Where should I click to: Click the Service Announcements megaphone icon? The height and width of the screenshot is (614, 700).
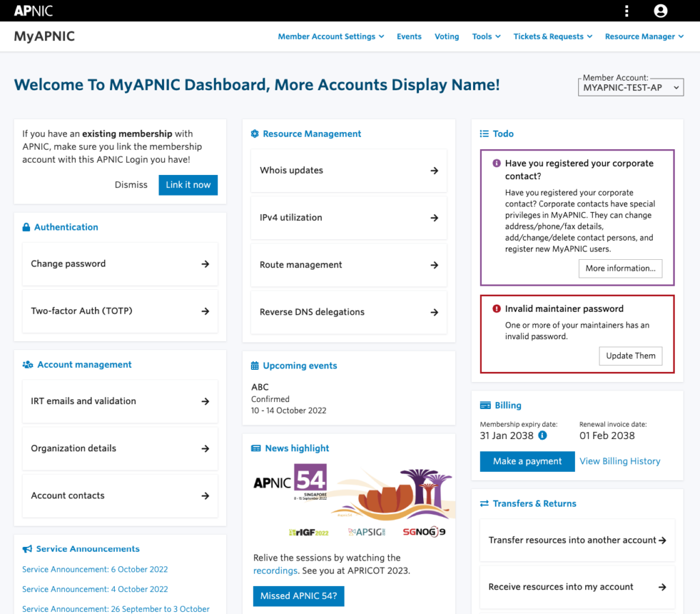(27, 549)
